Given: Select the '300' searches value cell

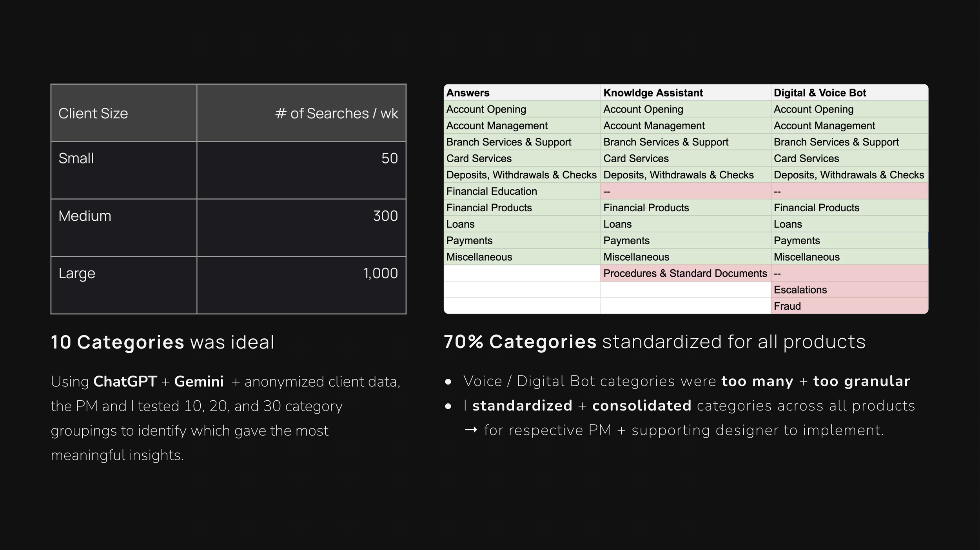Looking at the screenshot, I should (301, 228).
